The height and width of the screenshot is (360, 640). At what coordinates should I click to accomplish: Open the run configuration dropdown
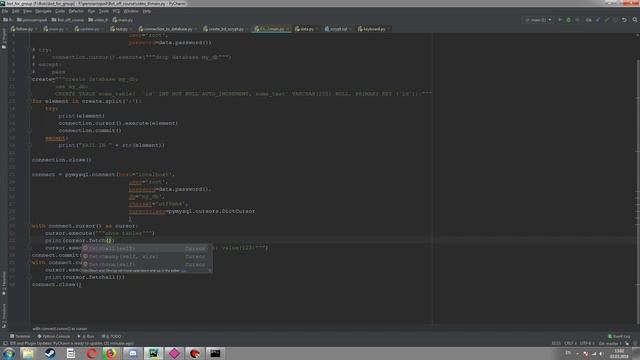point(538,20)
